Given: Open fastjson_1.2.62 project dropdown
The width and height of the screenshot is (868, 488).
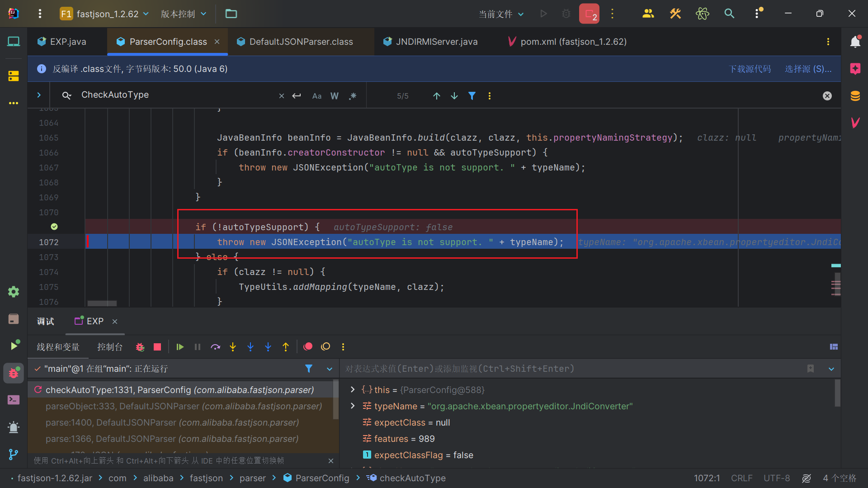Looking at the screenshot, I should pos(104,14).
